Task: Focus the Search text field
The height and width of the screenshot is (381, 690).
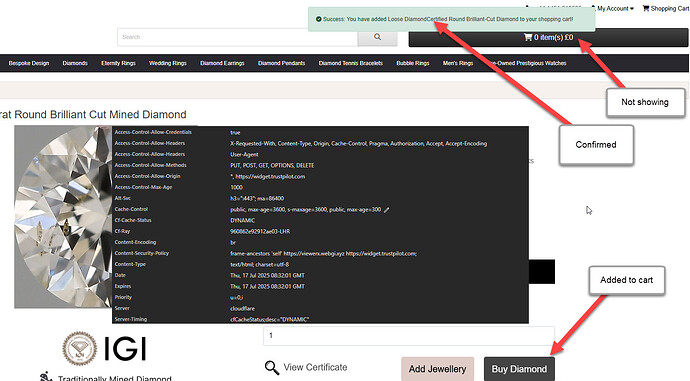Action: click(237, 37)
